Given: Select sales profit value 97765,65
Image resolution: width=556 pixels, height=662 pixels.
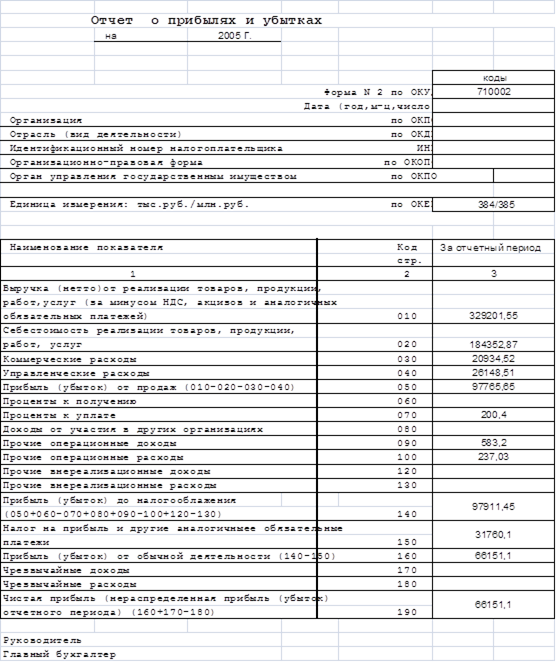Looking at the screenshot, I should click(x=494, y=386).
